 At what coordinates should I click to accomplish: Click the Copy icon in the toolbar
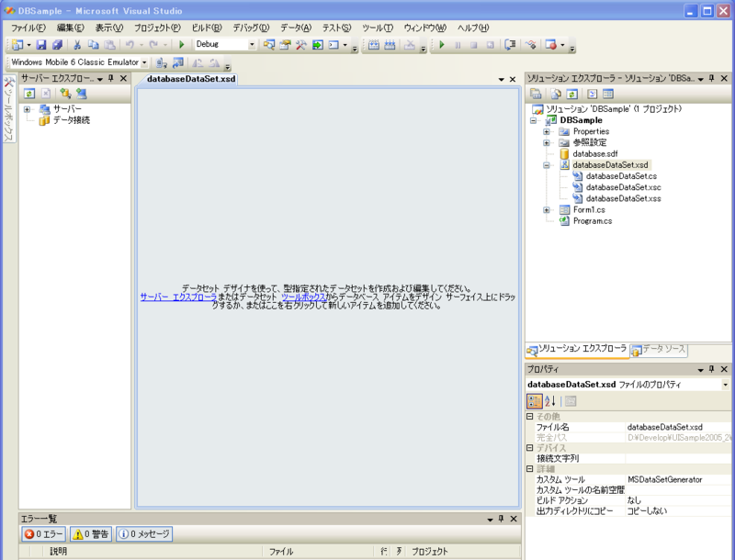pyautogui.click(x=94, y=45)
